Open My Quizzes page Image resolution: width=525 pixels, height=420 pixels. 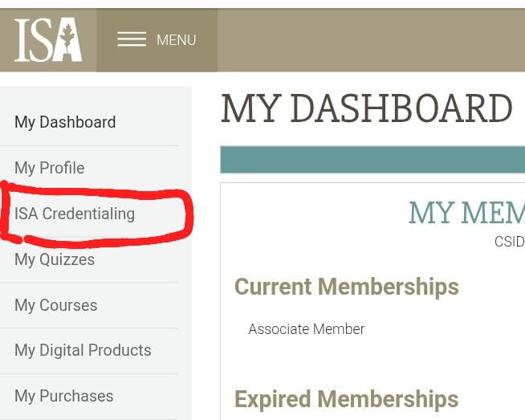[55, 259]
